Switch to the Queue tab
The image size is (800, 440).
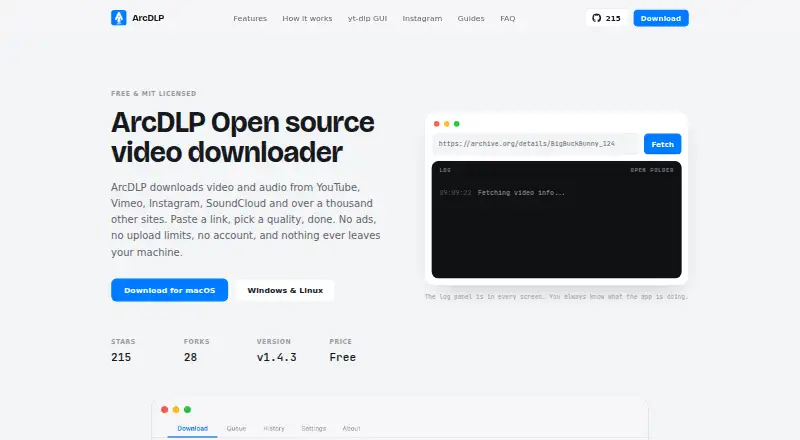[x=236, y=429]
